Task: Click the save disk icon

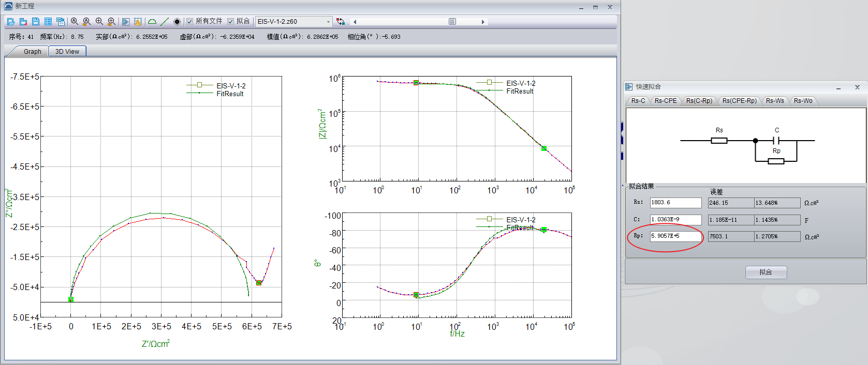Action: pos(36,22)
